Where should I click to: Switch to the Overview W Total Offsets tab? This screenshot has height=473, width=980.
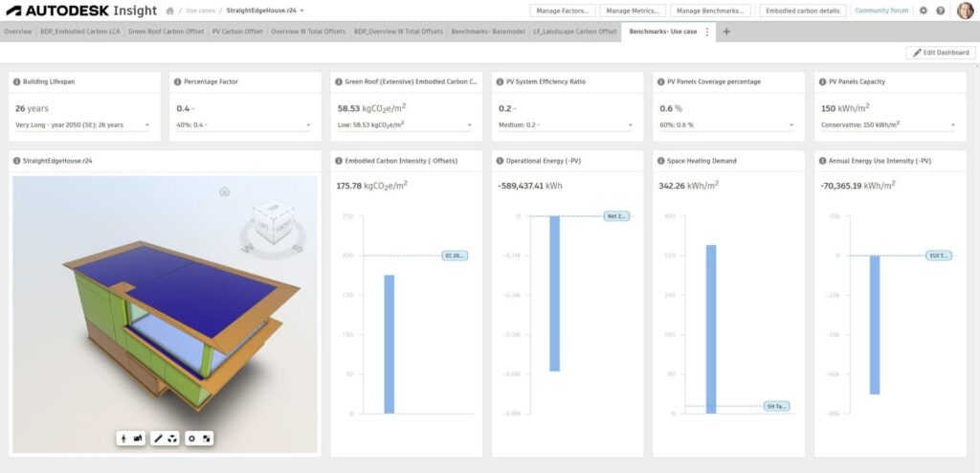click(x=308, y=32)
